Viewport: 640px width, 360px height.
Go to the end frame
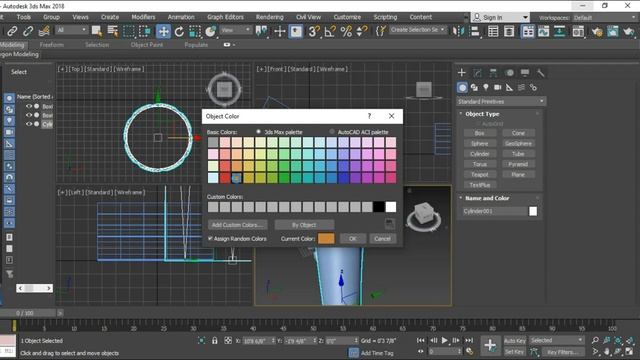coord(469,340)
